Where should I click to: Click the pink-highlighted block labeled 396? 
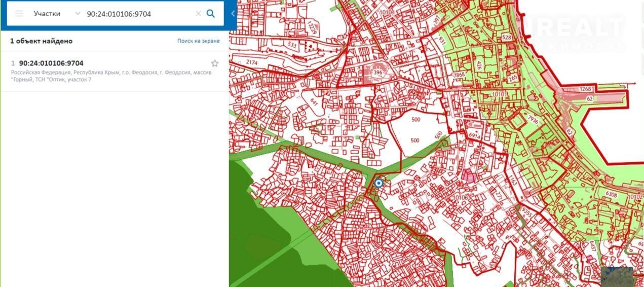378,73
